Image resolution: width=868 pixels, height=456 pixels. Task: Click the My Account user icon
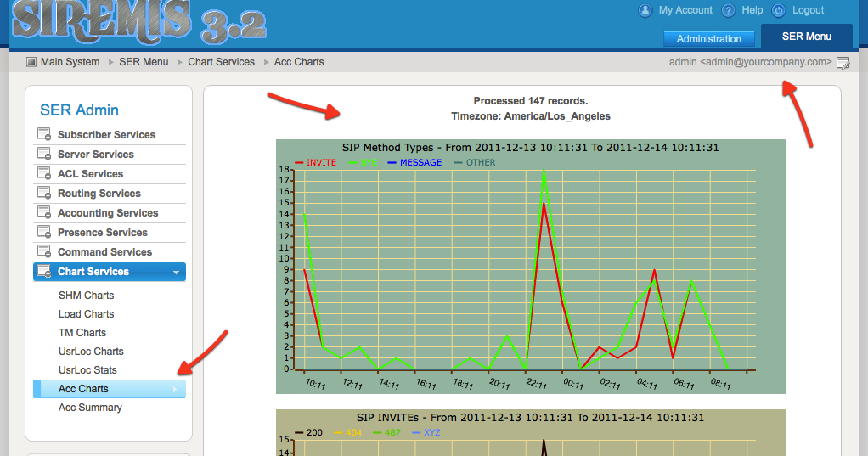[645, 10]
